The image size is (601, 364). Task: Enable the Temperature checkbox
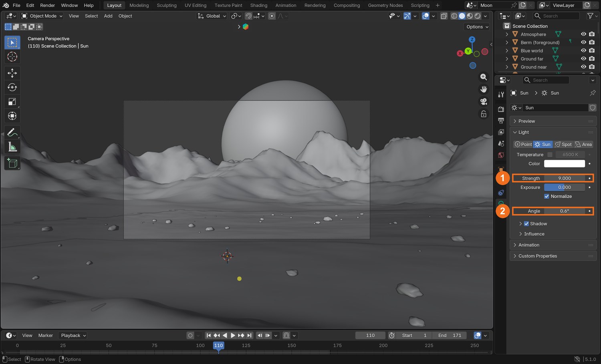pos(550,155)
